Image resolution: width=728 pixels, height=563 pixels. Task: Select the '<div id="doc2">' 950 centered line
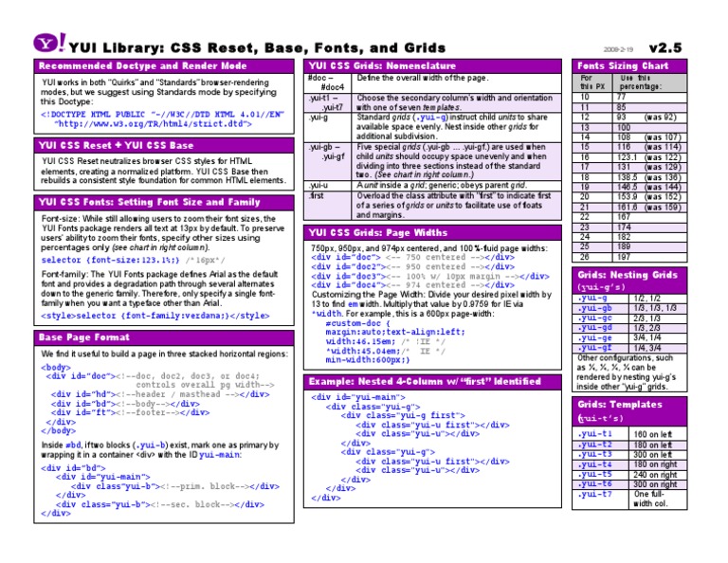412,267
